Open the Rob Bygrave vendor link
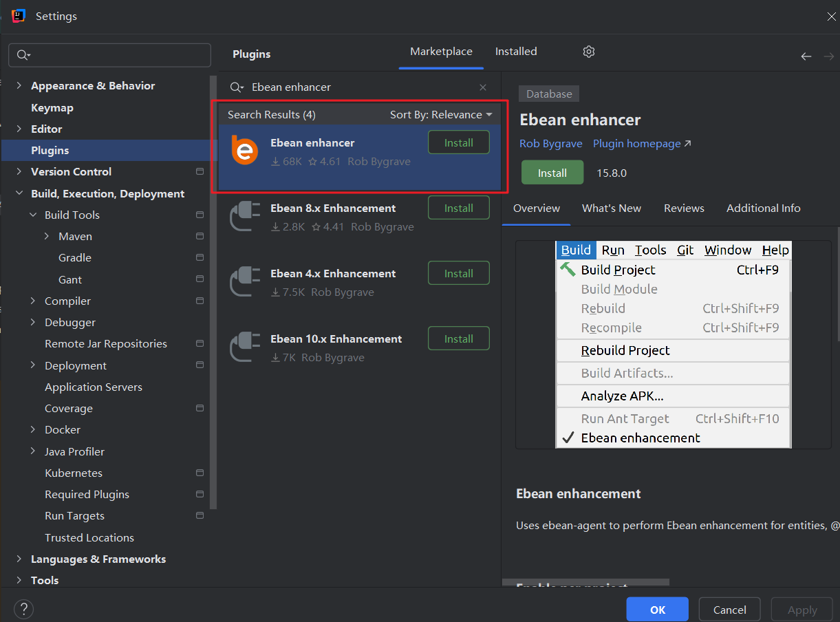 click(x=551, y=144)
